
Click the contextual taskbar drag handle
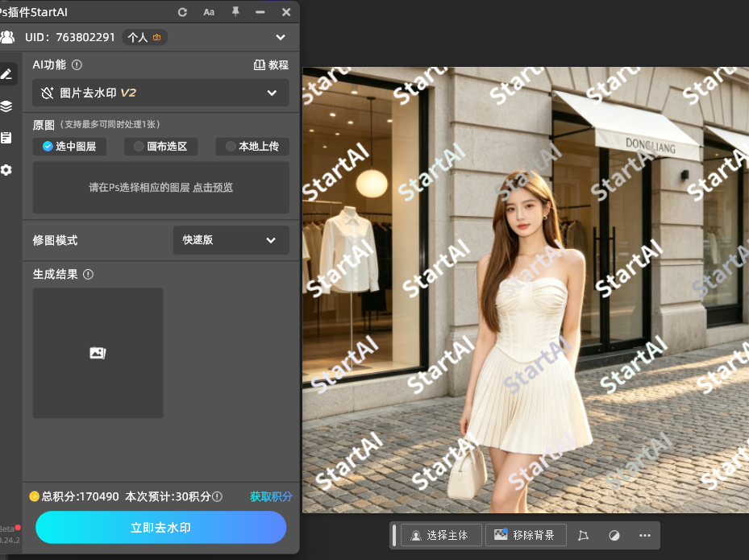pos(394,535)
